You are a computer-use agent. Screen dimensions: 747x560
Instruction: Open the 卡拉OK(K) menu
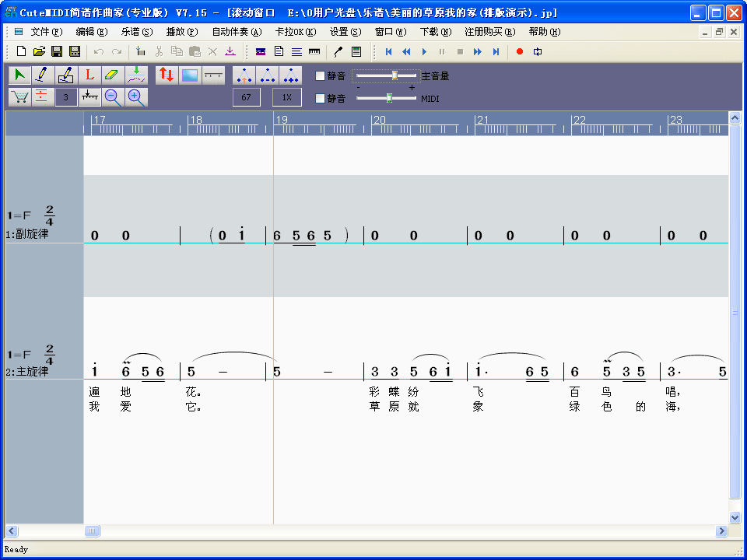coord(296,32)
